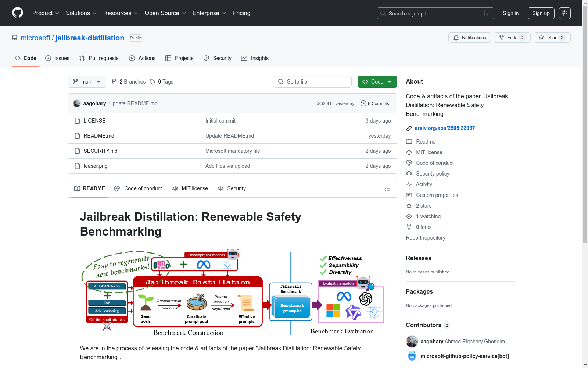
Task: Click the star icon beside 2 stars
Action: click(409, 206)
